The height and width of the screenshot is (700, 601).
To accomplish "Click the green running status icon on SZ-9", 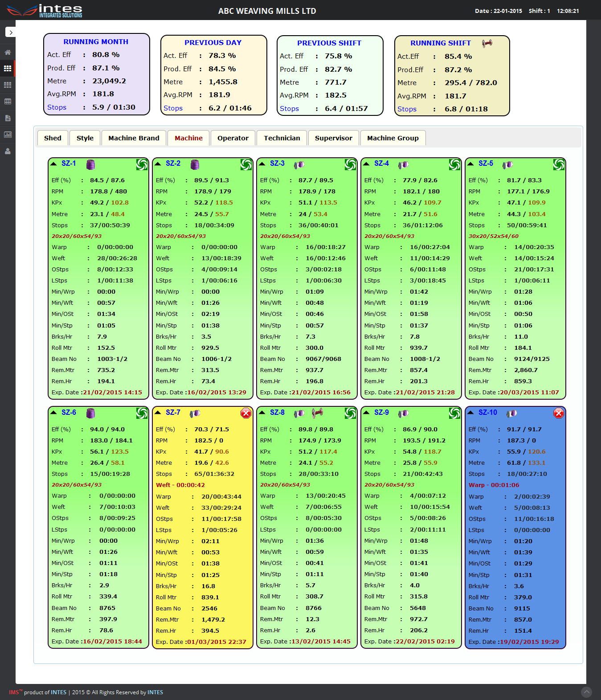I will 454,413.
